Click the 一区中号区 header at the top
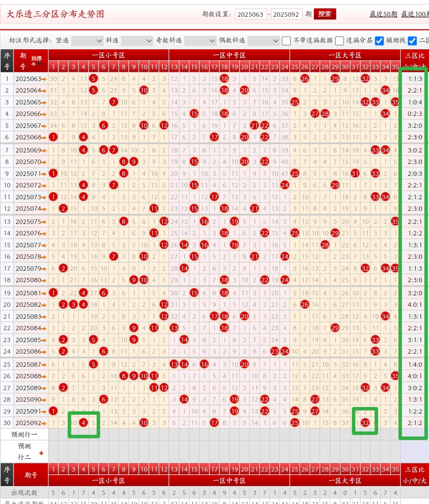Viewport: 429px width, 504px height. pyautogui.click(x=229, y=55)
